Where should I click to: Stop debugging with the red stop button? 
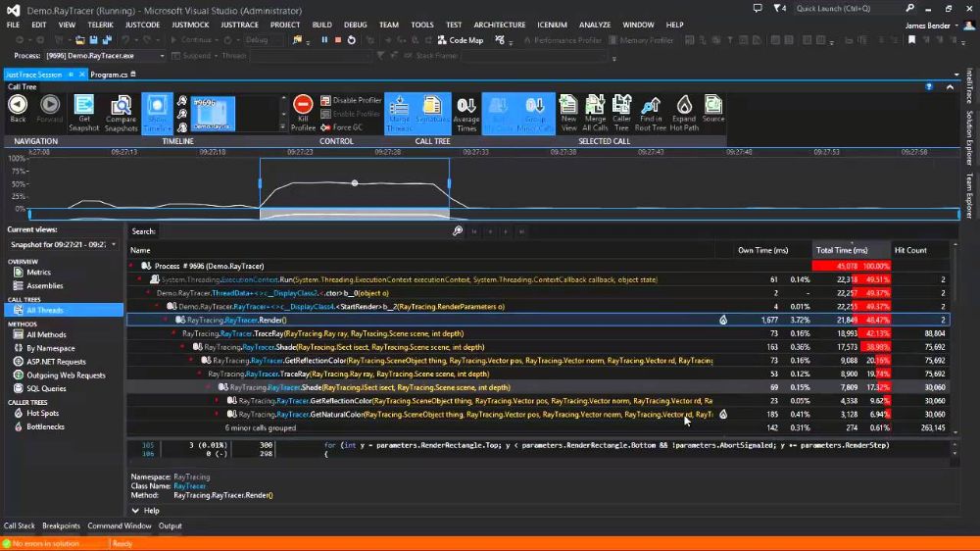point(338,40)
